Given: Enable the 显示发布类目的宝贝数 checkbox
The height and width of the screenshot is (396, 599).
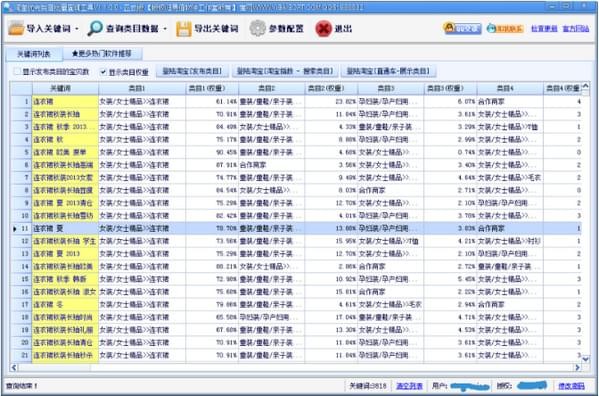Looking at the screenshot, I should coord(17,71).
